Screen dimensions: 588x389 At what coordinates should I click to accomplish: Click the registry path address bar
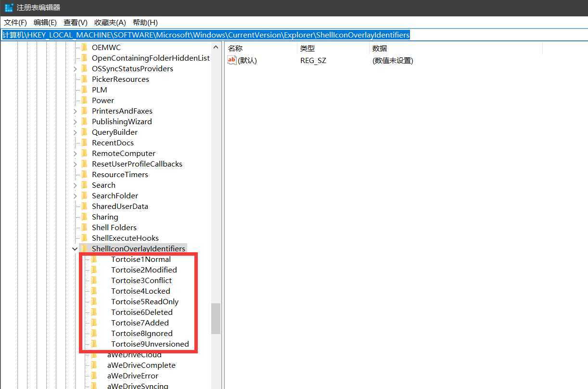pyautogui.click(x=294, y=35)
